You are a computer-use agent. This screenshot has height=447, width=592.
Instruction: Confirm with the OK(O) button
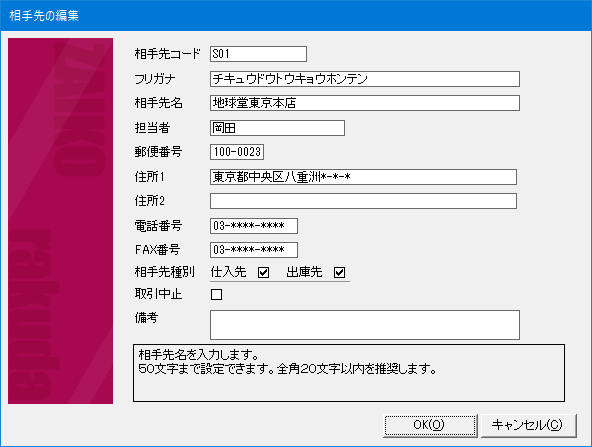(x=430, y=425)
